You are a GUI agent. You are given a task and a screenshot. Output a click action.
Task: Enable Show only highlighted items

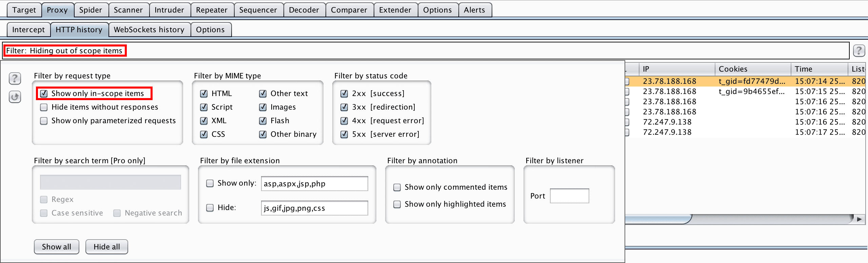pyautogui.click(x=397, y=204)
